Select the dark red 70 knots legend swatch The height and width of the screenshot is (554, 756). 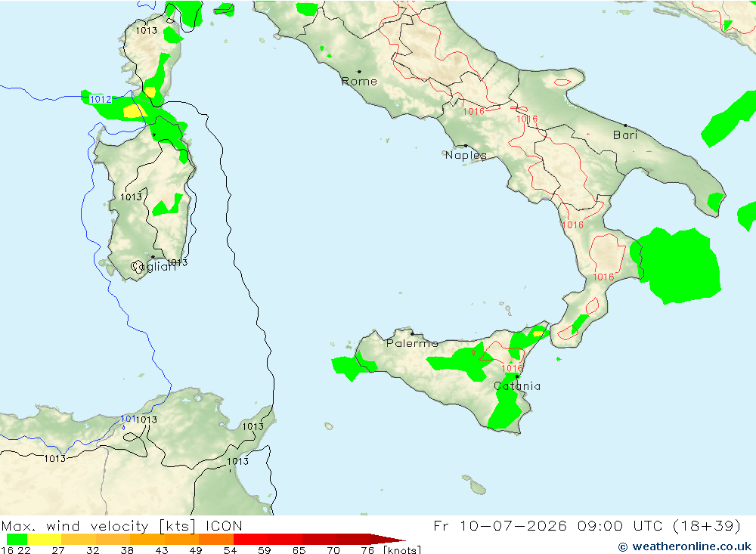(354, 539)
